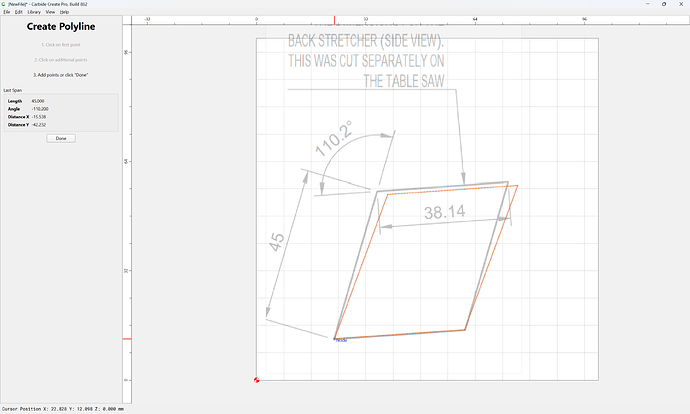Screen dimensions: 690x414
Task: Close the Carbide Create window
Action: coord(681,4)
